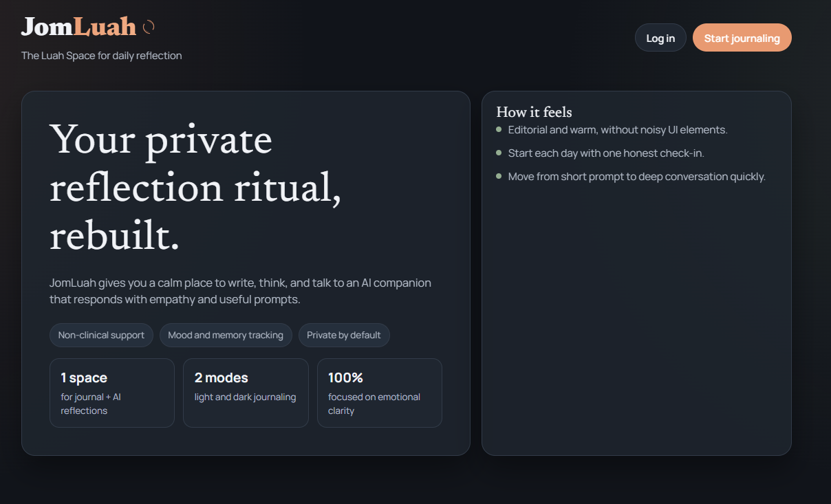Click "Move from short prompt to deep conversation" line
The width and height of the screenshot is (831, 504).
click(x=636, y=177)
